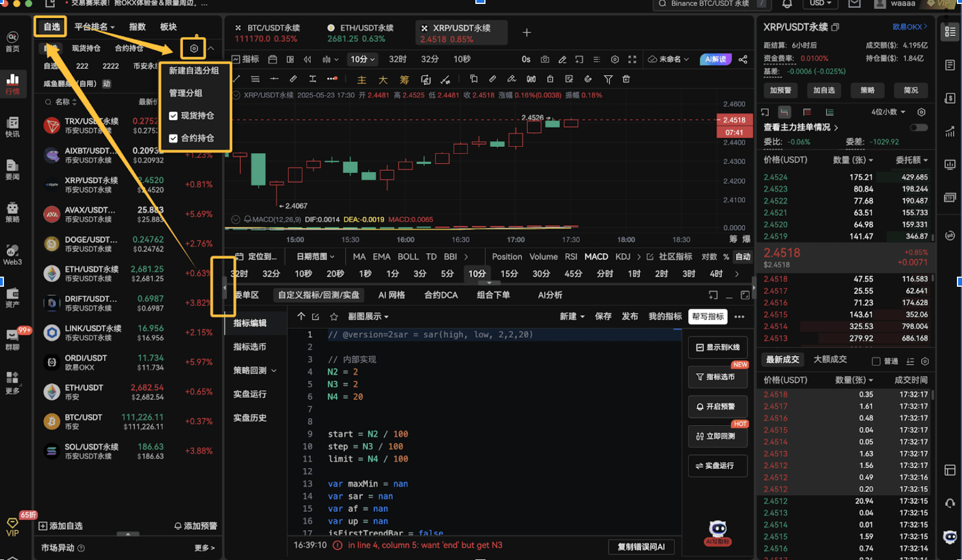Image resolution: width=962 pixels, height=560 pixels.
Task: Click the 帮写指标 button
Action: tap(708, 316)
